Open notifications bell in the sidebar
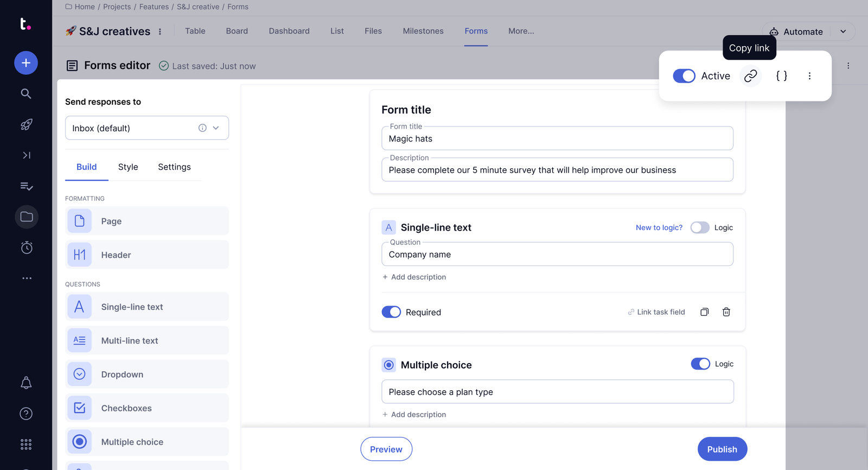 [x=26, y=383]
